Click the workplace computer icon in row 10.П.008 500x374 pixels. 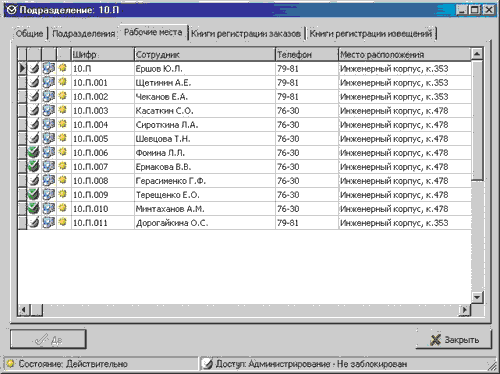[x=49, y=180]
